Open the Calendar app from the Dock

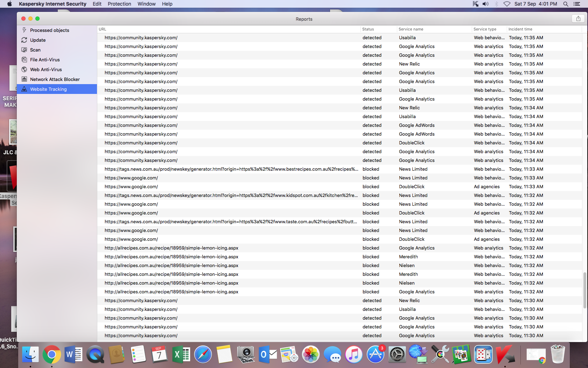[160, 354]
